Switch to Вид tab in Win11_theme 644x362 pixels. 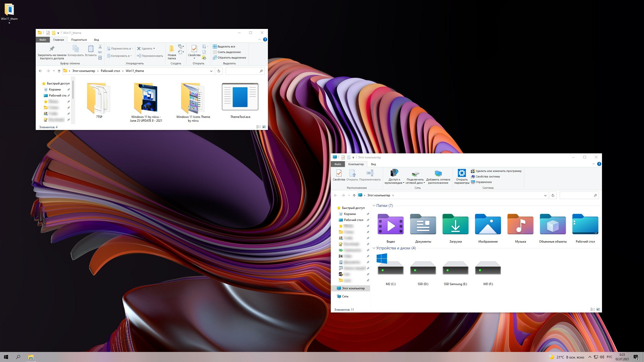pos(96,40)
